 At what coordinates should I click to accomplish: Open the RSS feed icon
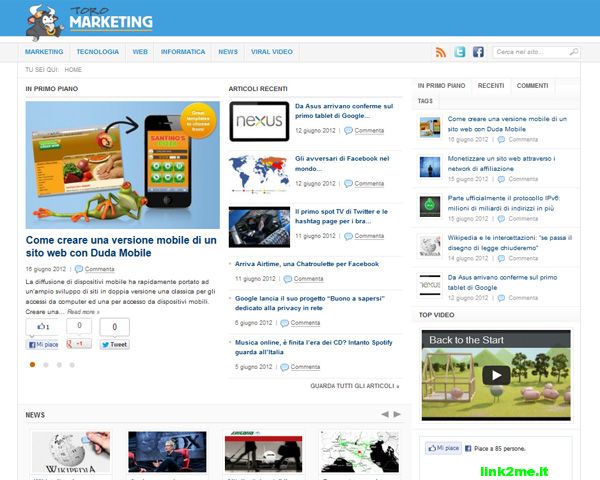click(x=441, y=52)
